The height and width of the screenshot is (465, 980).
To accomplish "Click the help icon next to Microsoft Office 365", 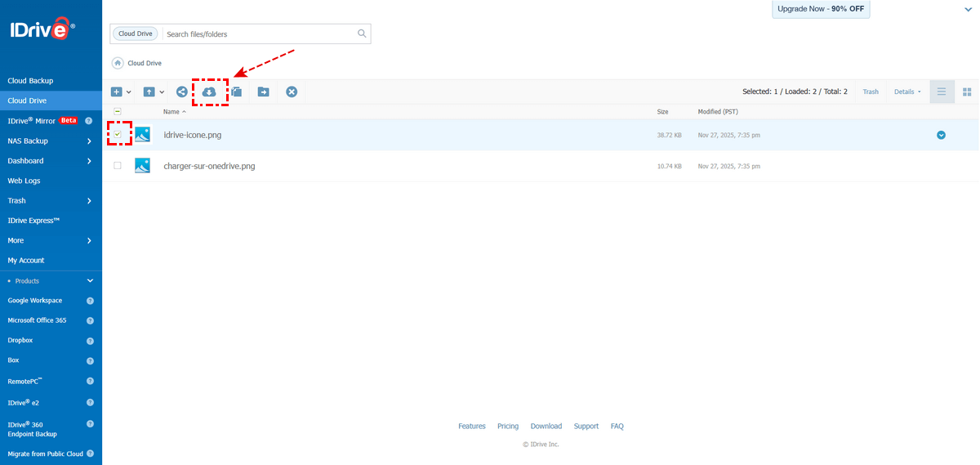I will tap(90, 320).
